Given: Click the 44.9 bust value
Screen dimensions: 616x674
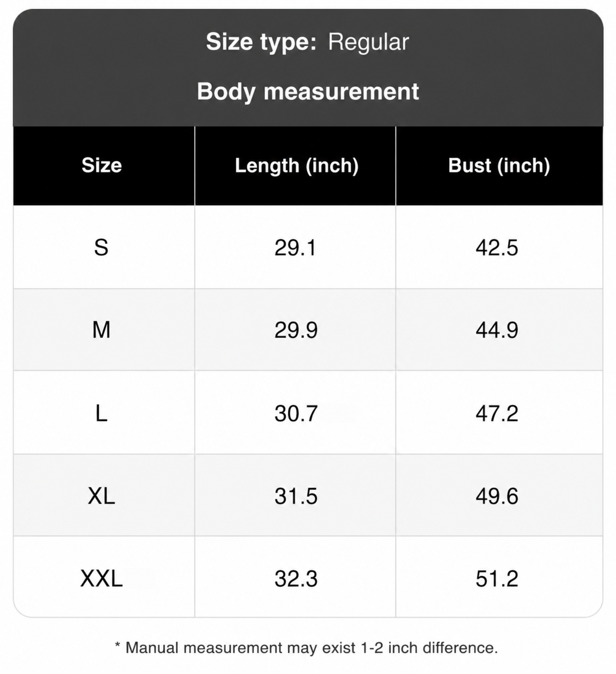Looking at the screenshot, I should (497, 329).
